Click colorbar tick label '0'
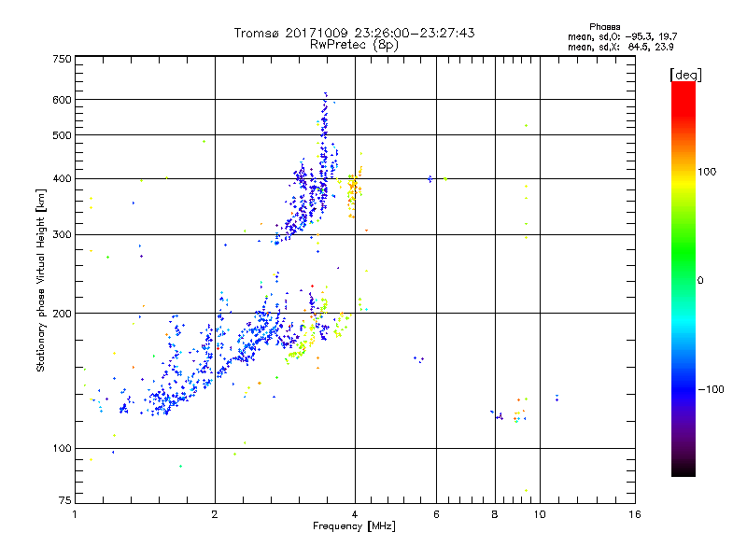This screenshot has width=747, height=560. pos(699,281)
